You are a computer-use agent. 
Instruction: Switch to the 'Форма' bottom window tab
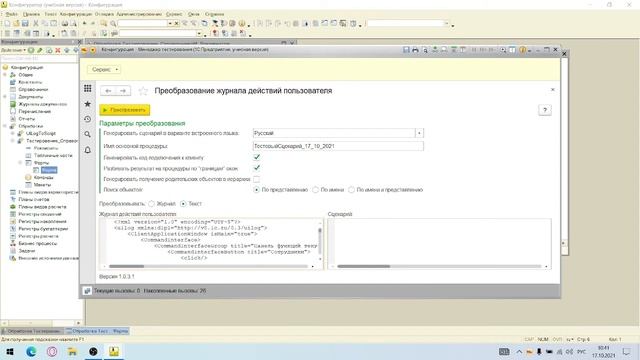[x=97, y=331]
